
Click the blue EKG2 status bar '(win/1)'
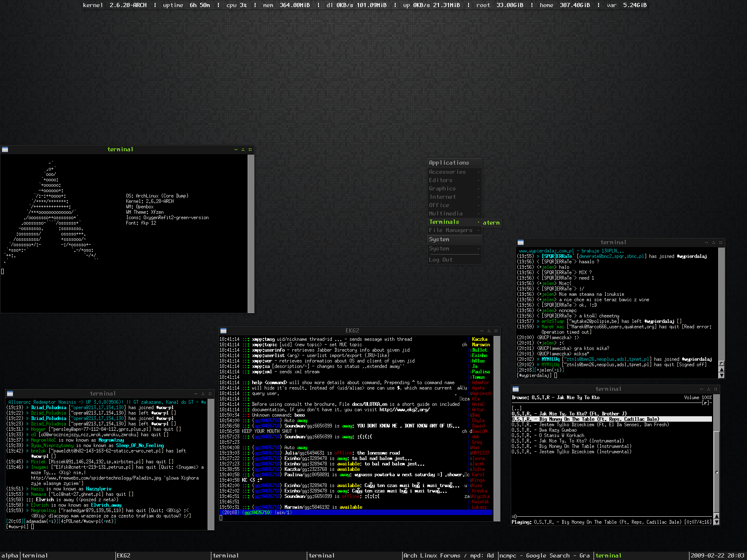(356, 512)
